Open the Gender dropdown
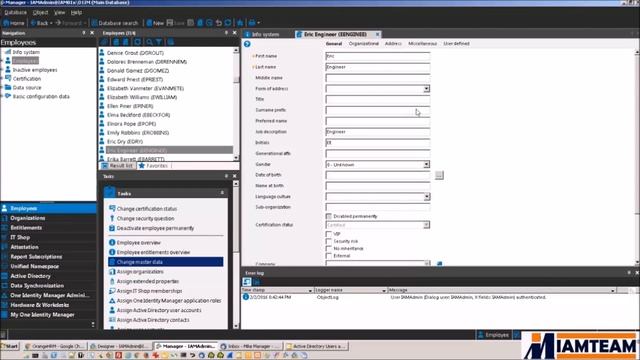Image resolution: width=640 pixels, height=360 pixels. point(426,164)
